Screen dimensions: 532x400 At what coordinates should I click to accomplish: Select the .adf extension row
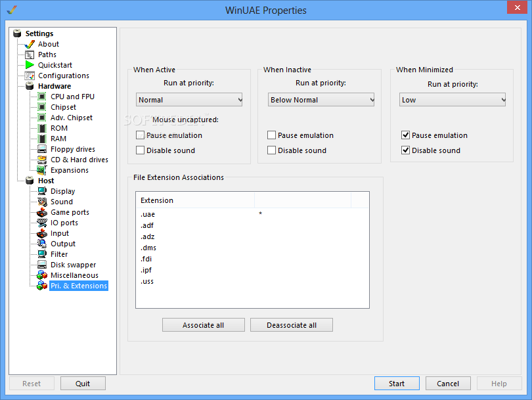tap(252, 225)
